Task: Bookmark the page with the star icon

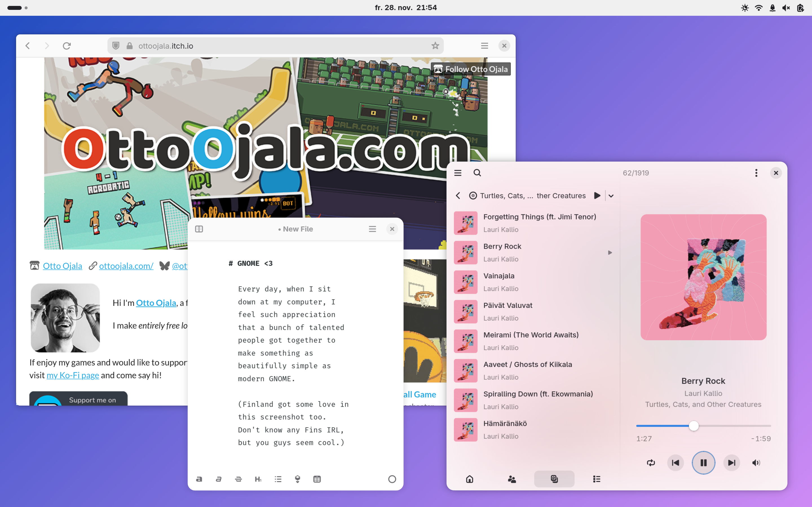Action: point(435,46)
